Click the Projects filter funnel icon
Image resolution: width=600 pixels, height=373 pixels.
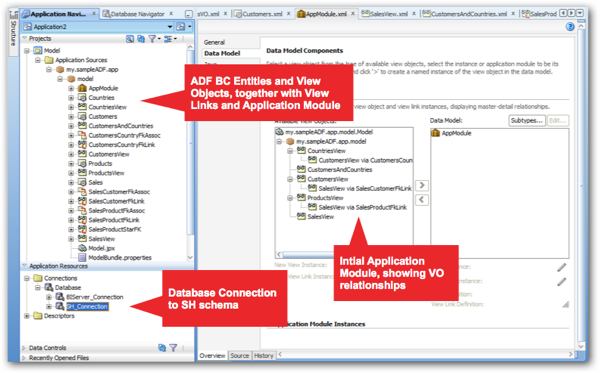[x=152, y=39]
